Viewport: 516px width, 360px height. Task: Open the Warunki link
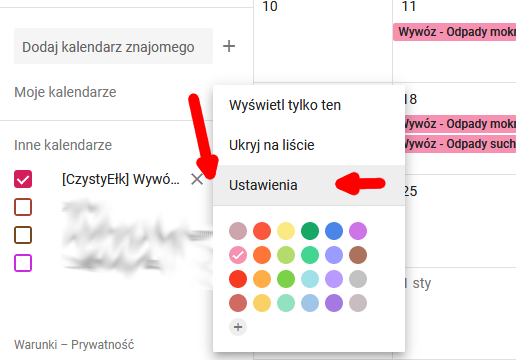(36, 345)
